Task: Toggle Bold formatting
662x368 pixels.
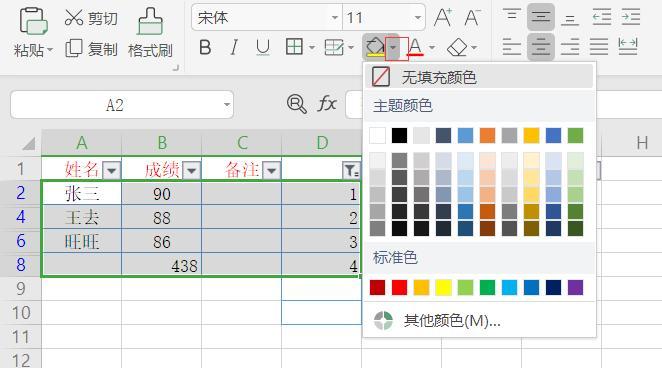Action: pos(205,47)
